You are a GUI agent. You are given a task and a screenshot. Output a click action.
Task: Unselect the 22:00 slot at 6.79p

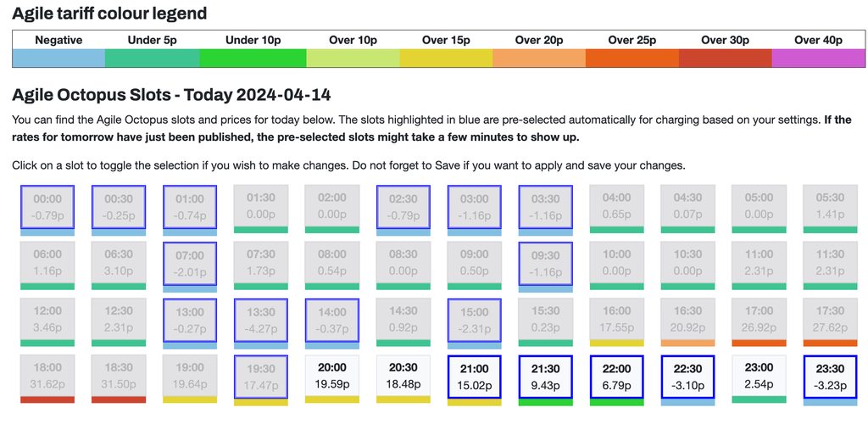(616, 376)
